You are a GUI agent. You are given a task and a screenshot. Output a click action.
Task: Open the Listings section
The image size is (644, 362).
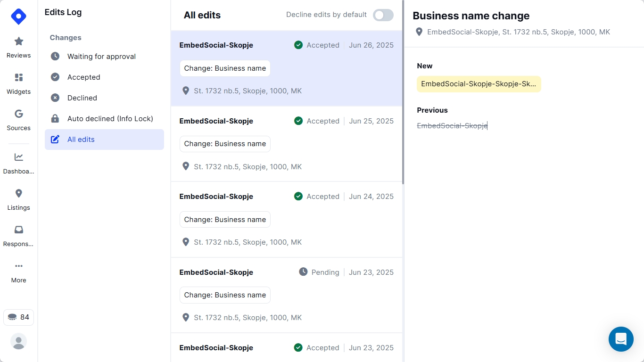click(18, 199)
